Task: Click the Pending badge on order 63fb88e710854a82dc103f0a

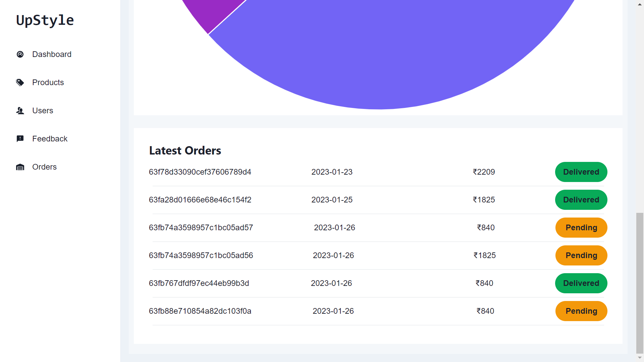Action: (581, 311)
